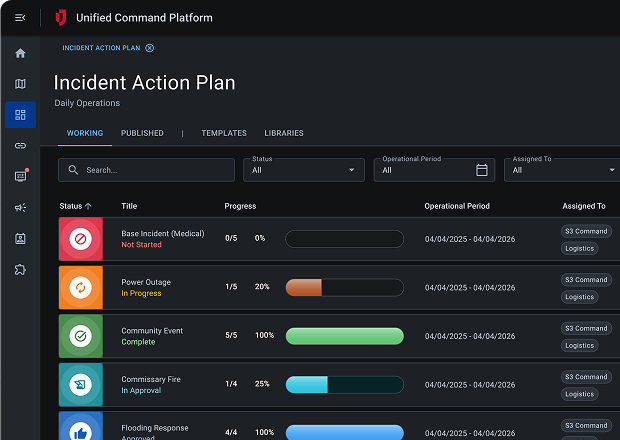Open the Libraries tab

[284, 133]
